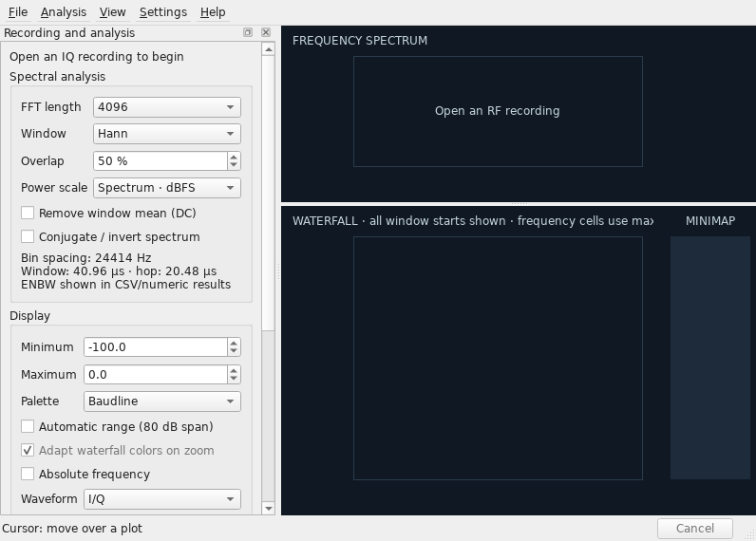Click the Spectral analysis section label
The width and height of the screenshot is (756, 541).
click(x=57, y=77)
